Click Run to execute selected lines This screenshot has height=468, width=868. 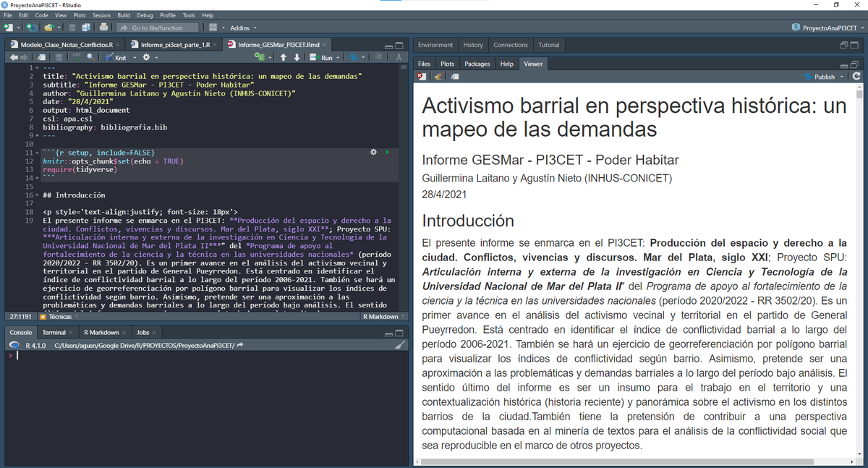pos(322,57)
